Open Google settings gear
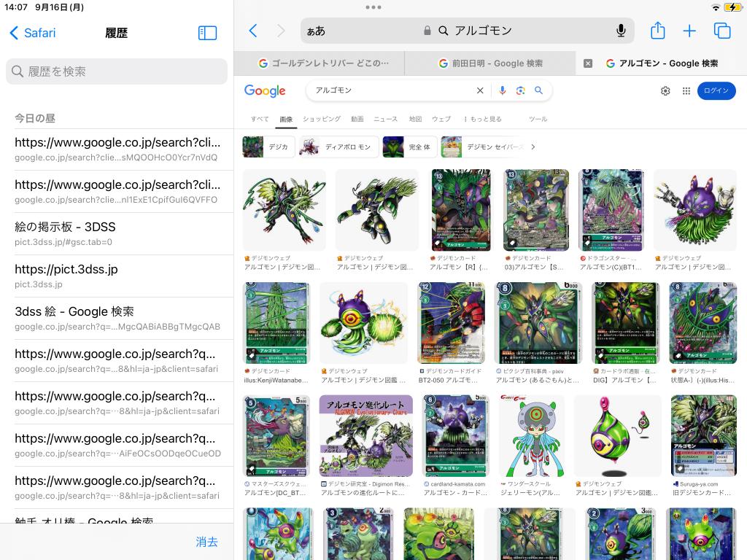This screenshot has width=747, height=560. [665, 90]
